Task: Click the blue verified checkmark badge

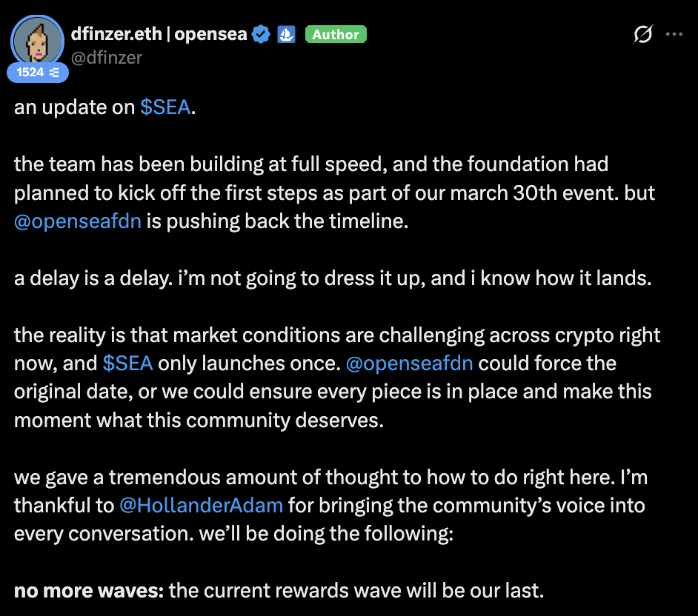Action: [x=261, y=34]
